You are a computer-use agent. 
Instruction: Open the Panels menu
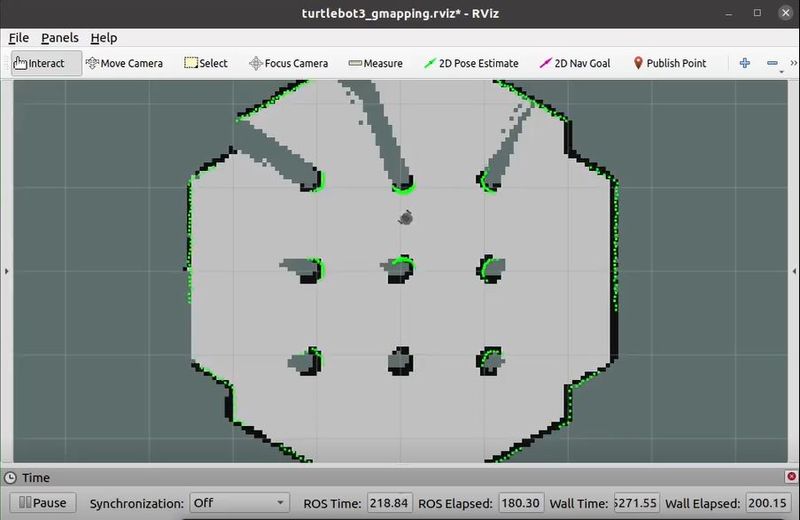tap(59, 38)
